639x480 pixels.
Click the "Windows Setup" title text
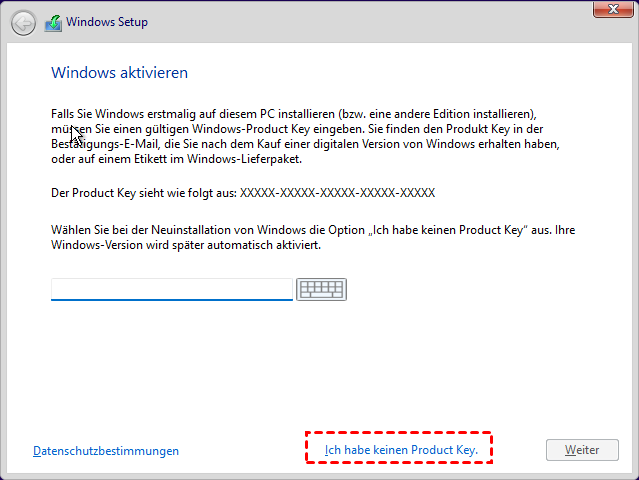107,22
